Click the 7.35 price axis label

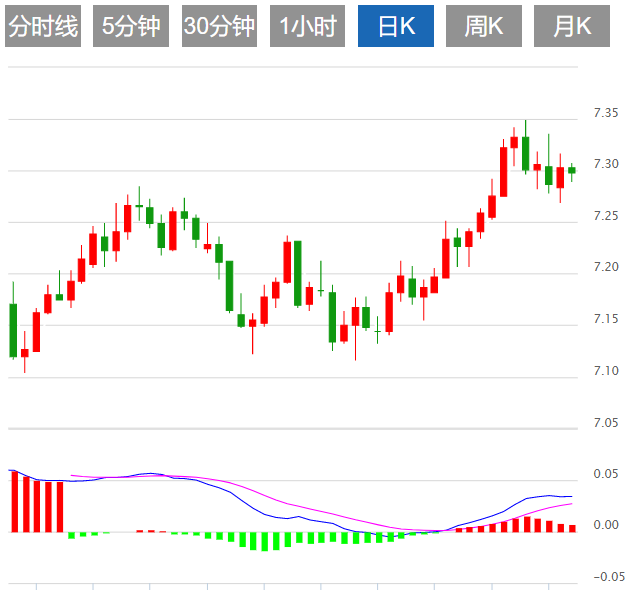606,113
